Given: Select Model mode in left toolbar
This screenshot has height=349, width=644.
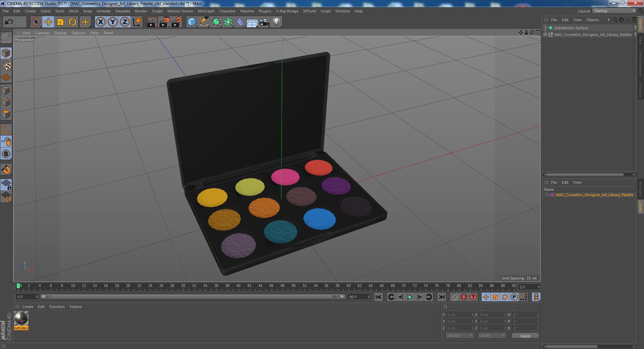Looking at the screenshot, I should click(x=6, y=53).
